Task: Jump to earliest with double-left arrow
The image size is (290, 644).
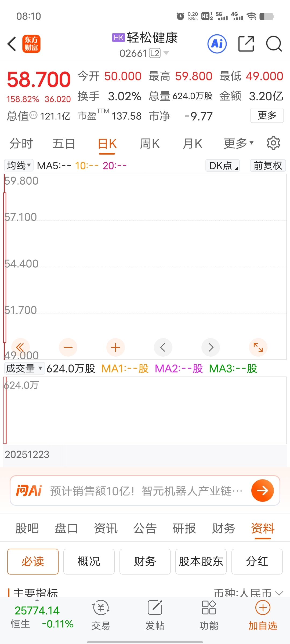Action: [20, 347]
